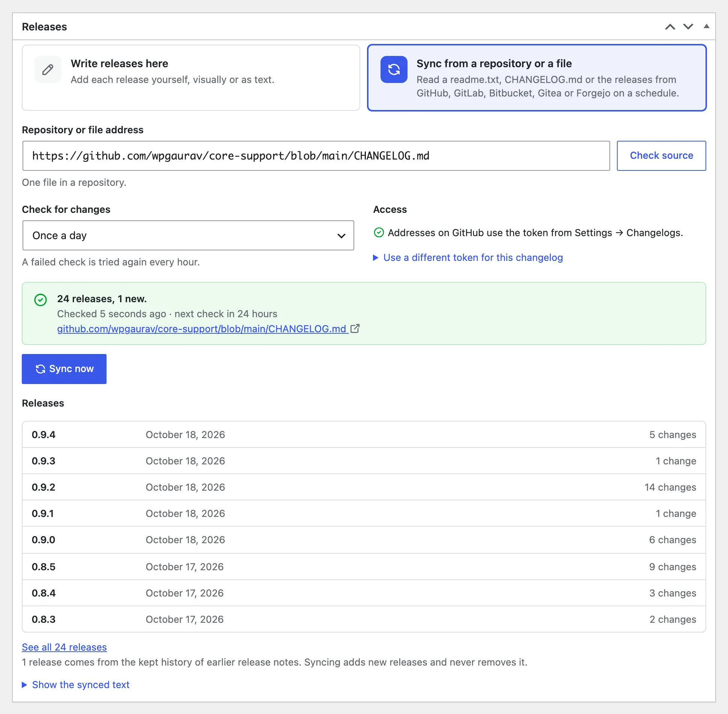The width and height of the screenshot is (728, 714).
Task: Click the Releases panel title
Action: [x=44, y=27]
